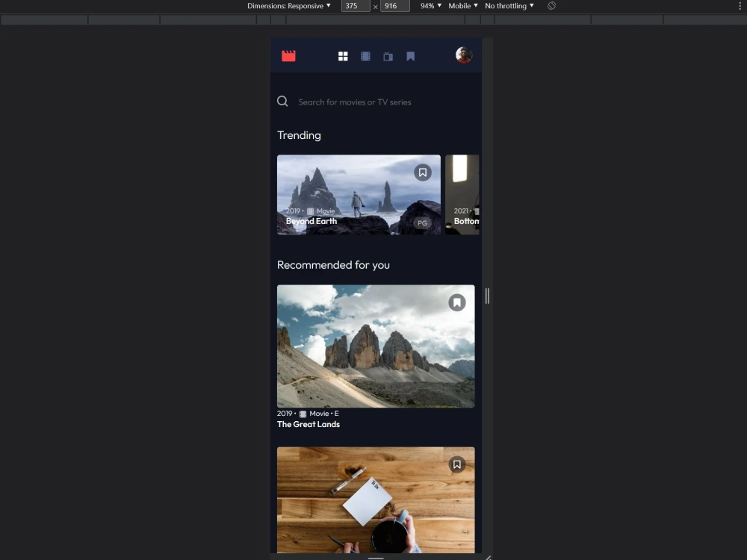
Task: Click the device rotation icon in toolbar
Action: point(551,5)
